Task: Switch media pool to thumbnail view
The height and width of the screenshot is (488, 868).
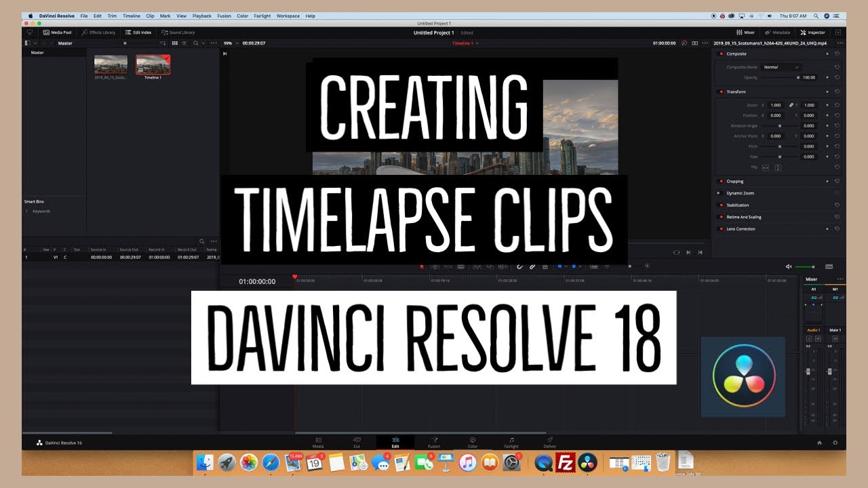Action: click(175, 43)
